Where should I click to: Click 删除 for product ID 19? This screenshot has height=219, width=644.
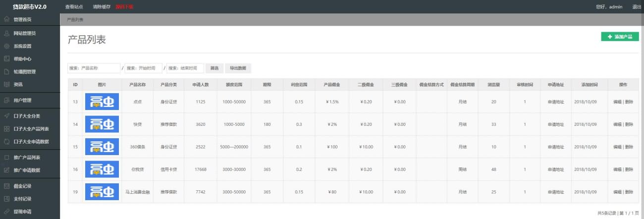(x=629, y=192)
